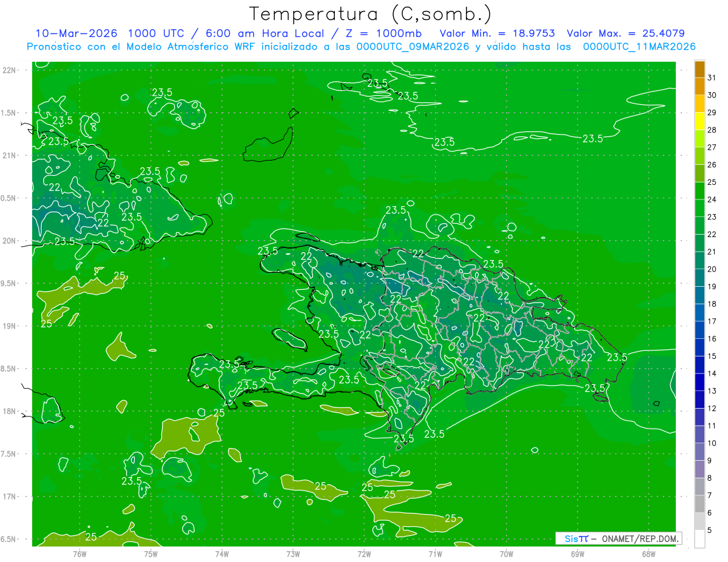Click the '76W' longitude axis label
Screen dimensions: 728x562
[79, 554]
